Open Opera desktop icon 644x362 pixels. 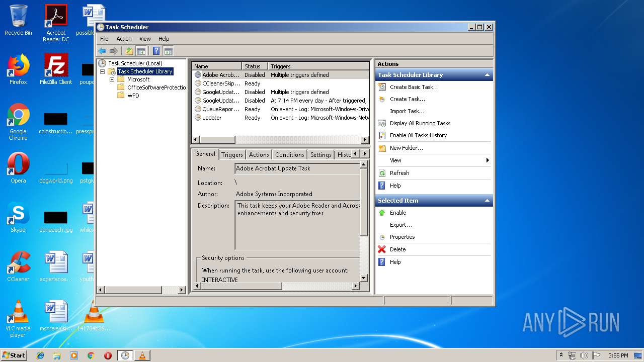pos(18,168)
